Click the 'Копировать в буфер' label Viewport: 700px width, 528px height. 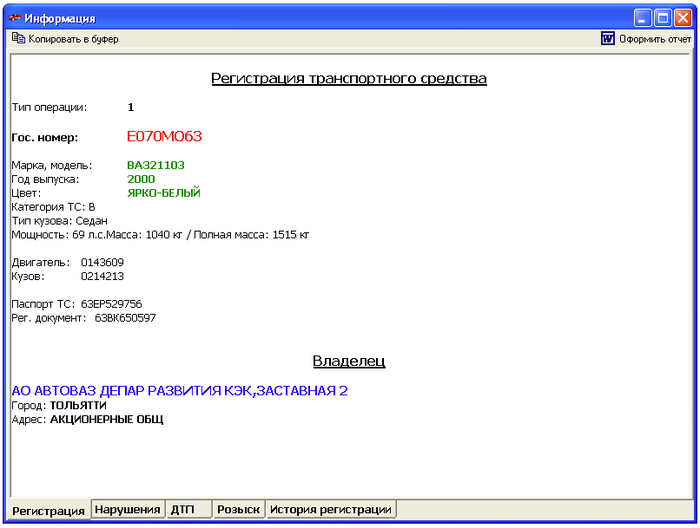click(74, 39)
